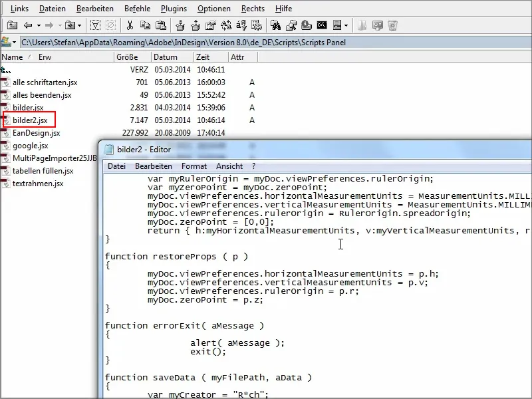
Task: Open the Links menu
Action: click(19, 9)
